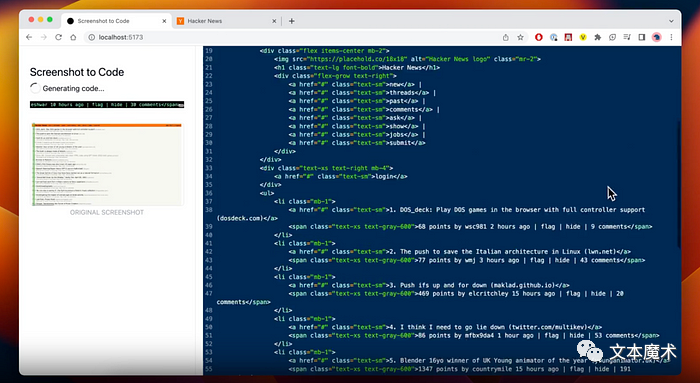Click the clock speech-bubble toolbar icon
700x383 pixels.
(612, 37)
